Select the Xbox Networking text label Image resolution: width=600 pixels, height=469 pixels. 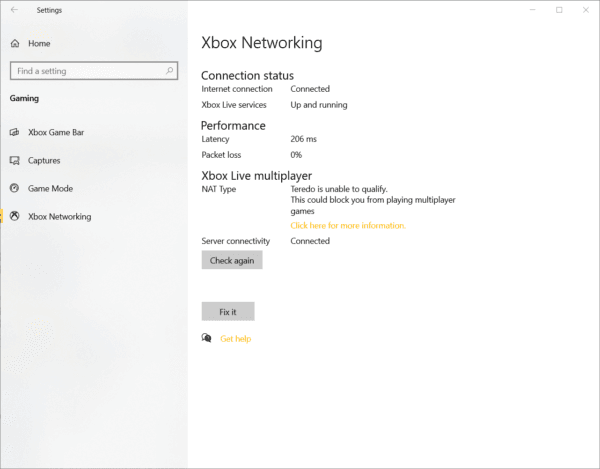pyautogui.click(x=59, y=216)
